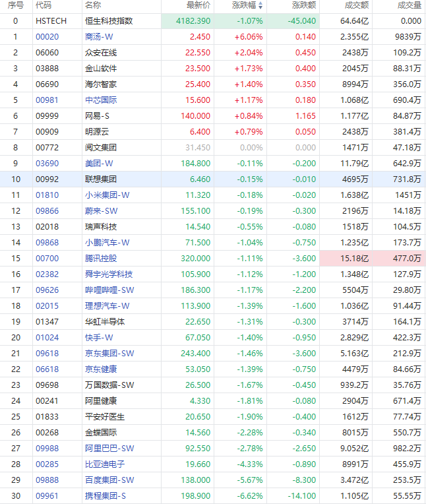Open 中芯国际 stock link
This screenshot has width=426, height=504.
pyautogui.click(x=101, y=100)
